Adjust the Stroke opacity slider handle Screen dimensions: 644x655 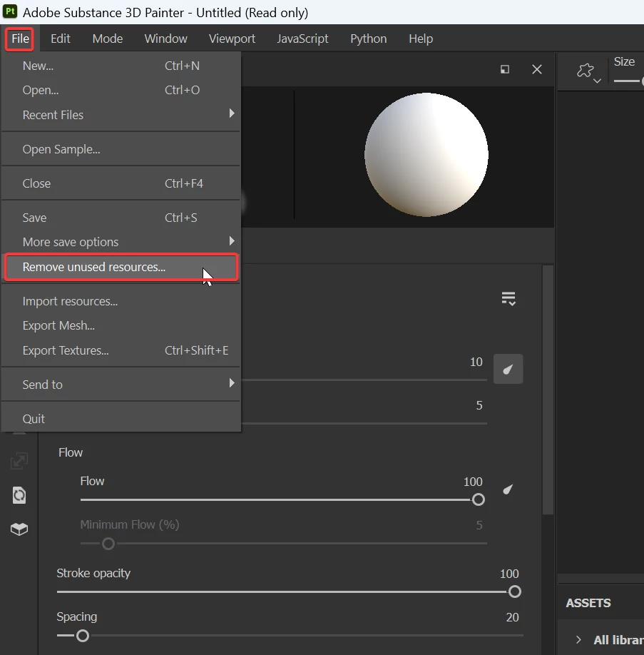coord(514,591)
